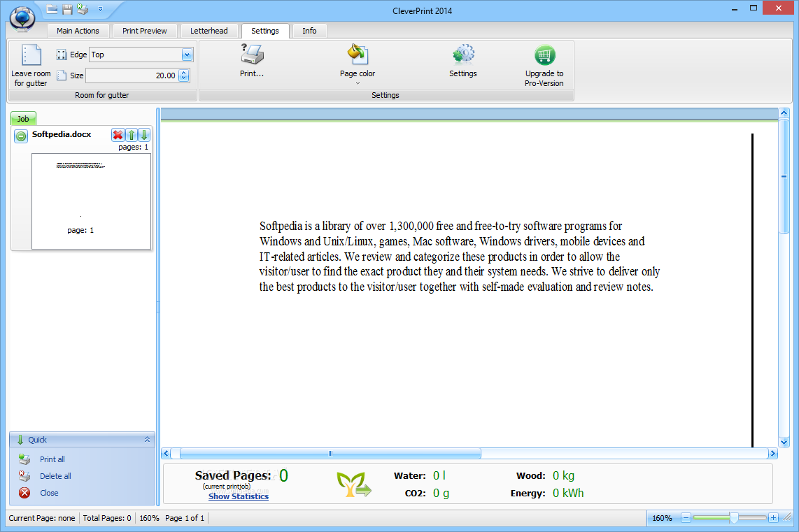Click the open folder quick-access icon
The image size is (799, 532).
[x=52, y=8]
